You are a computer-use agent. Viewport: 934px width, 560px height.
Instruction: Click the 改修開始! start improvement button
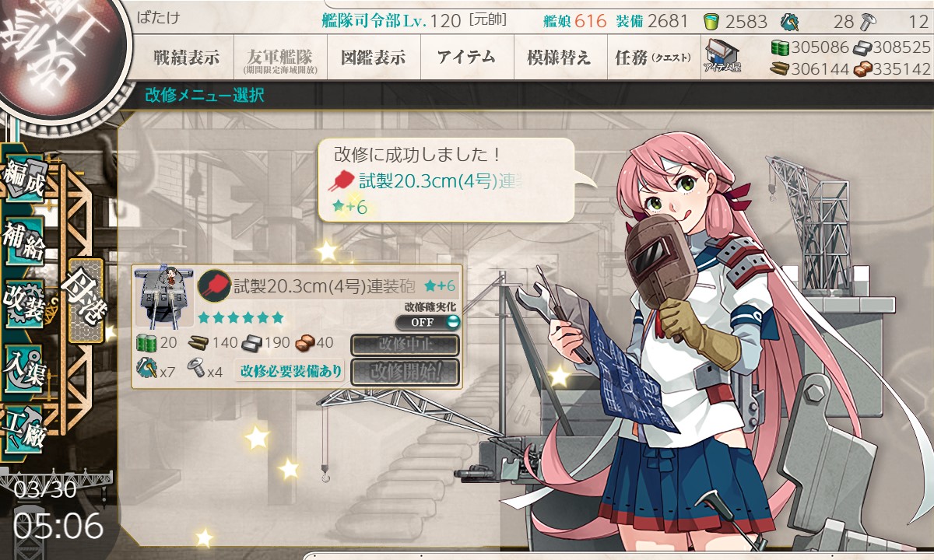point(405,372)
